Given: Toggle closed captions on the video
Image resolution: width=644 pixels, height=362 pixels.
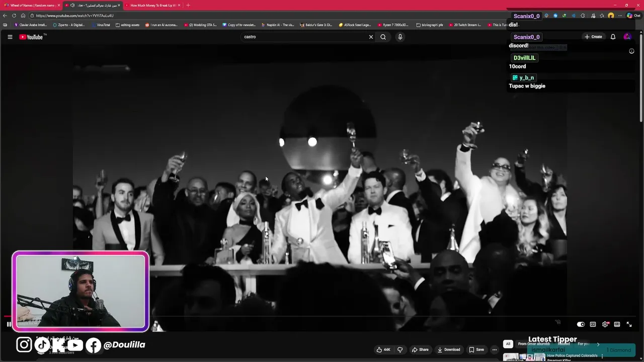Looking at the screenshot, I should tap(593, 324).
